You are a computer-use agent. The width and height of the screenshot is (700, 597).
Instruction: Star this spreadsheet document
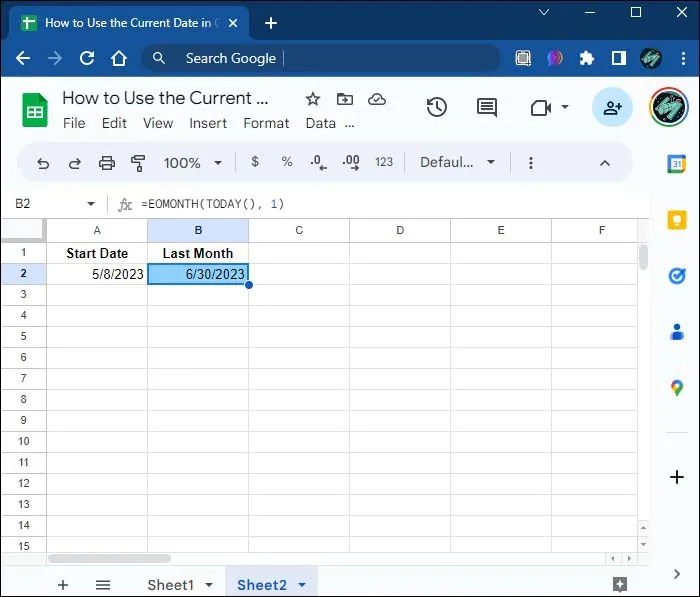click(x=313, y=99)
